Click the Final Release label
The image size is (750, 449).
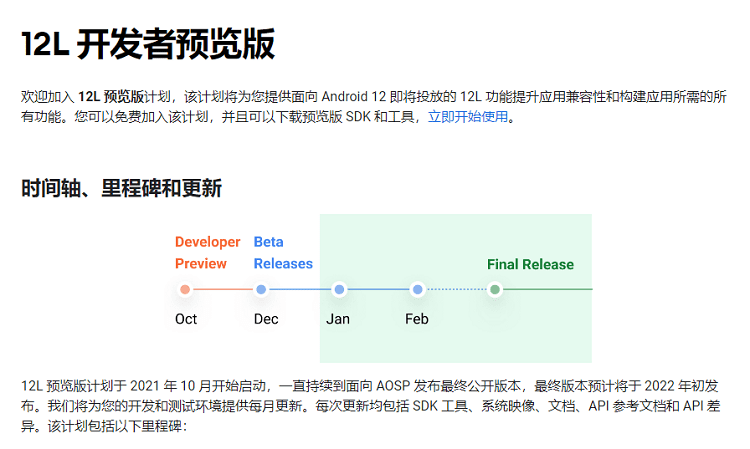(530, 264)
